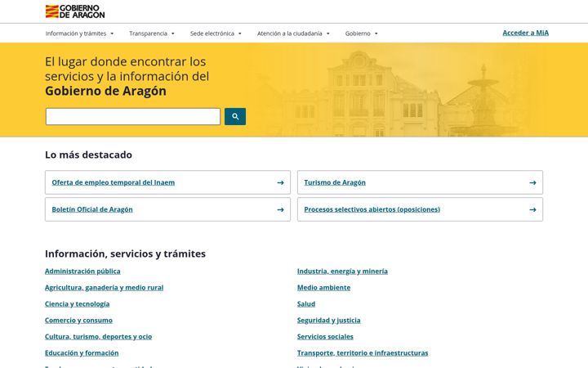
Task: Open the Turismo de Aragón link
Action: [x=335, y=182]
